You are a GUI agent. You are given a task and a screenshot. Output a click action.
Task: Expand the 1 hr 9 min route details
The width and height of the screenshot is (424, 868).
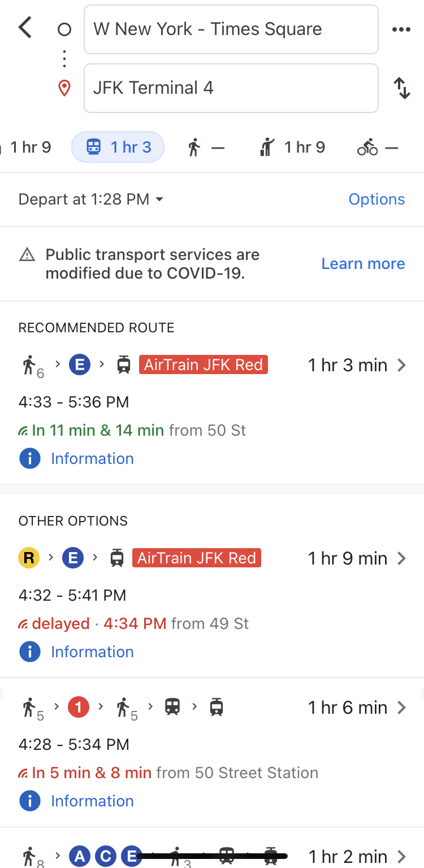point(401,558)
